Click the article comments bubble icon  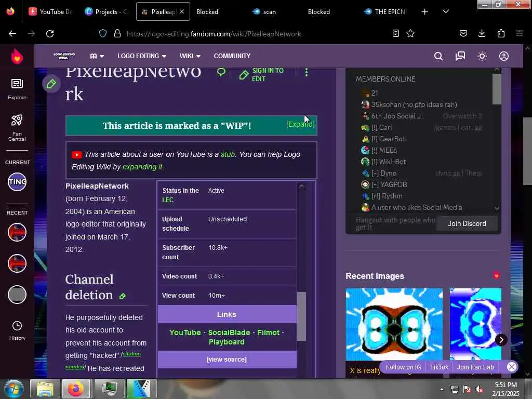[x=221, y=72]
